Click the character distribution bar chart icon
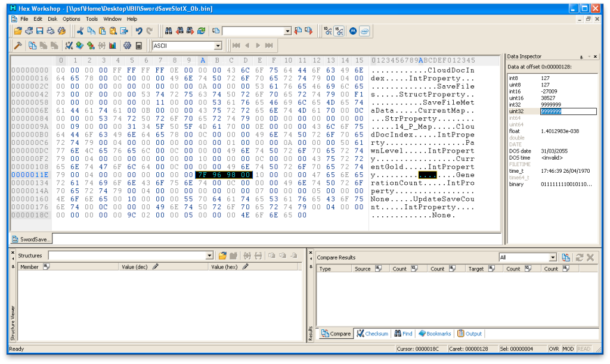 coord(113,45)
